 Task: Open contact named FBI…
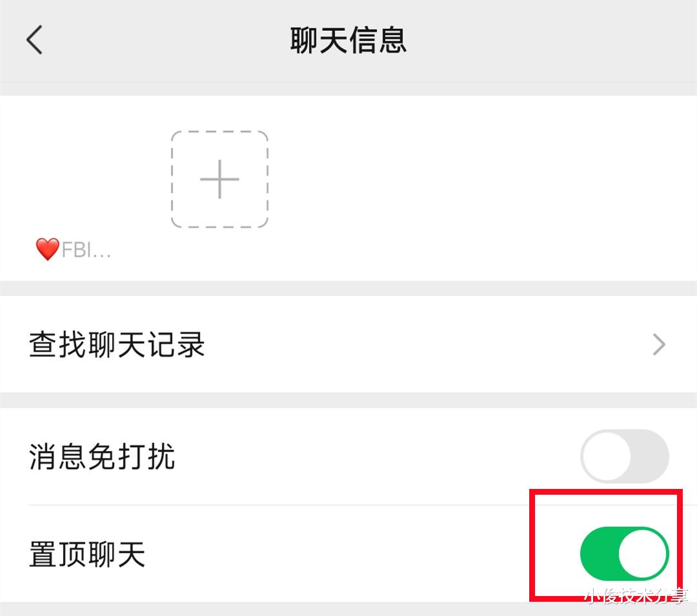pos(74,250)
